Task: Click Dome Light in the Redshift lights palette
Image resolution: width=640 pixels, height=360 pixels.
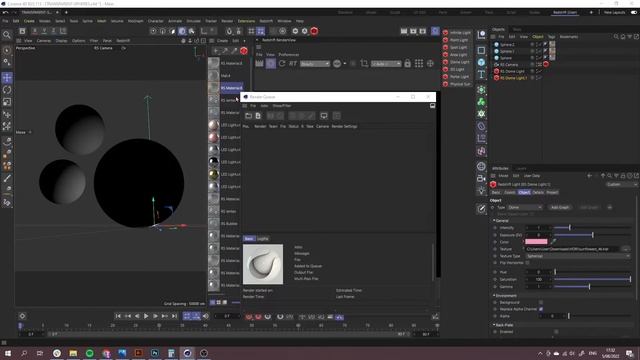Action: tap(456, 62)
